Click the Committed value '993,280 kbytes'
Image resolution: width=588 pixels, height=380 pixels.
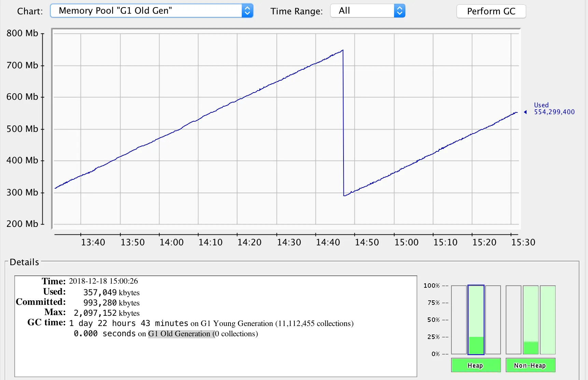tap(111, 303)
